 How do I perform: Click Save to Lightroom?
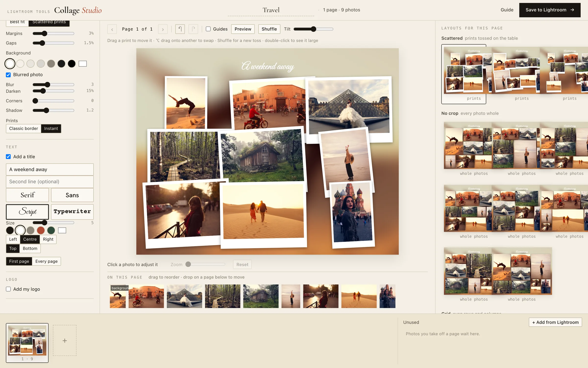coord(550,10)
